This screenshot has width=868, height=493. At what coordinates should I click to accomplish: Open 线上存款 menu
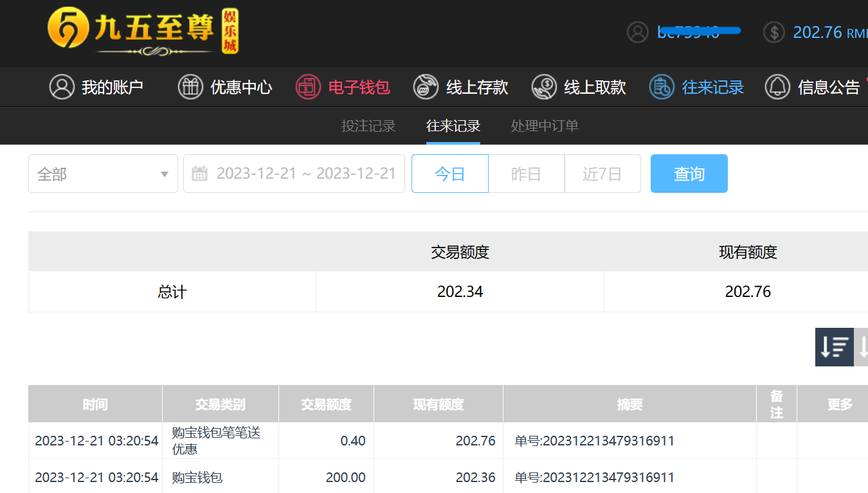[x=460, y=87]
